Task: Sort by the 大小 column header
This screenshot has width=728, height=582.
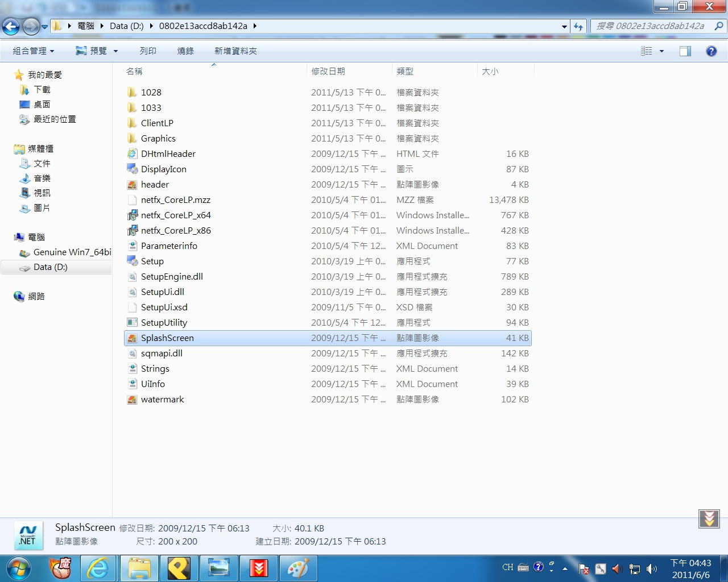Action: coord(490,71)
